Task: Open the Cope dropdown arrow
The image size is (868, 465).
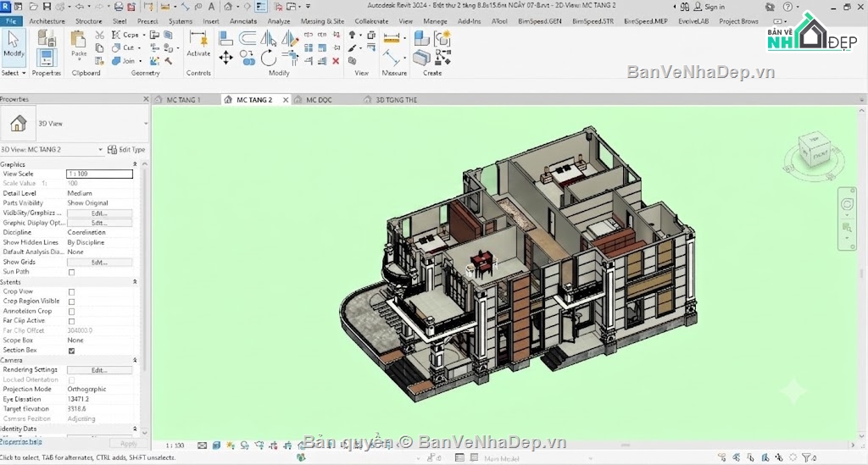Action: [x=144, y=35]
